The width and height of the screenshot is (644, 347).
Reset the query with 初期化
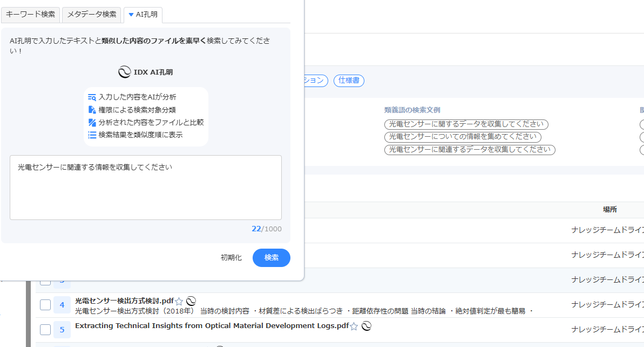click(x=231, y=258)
